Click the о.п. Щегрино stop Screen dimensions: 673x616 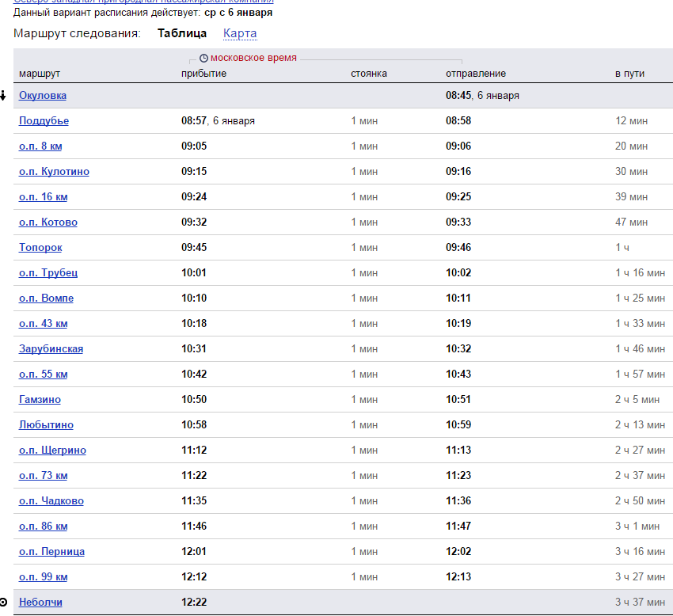[52, 451]
